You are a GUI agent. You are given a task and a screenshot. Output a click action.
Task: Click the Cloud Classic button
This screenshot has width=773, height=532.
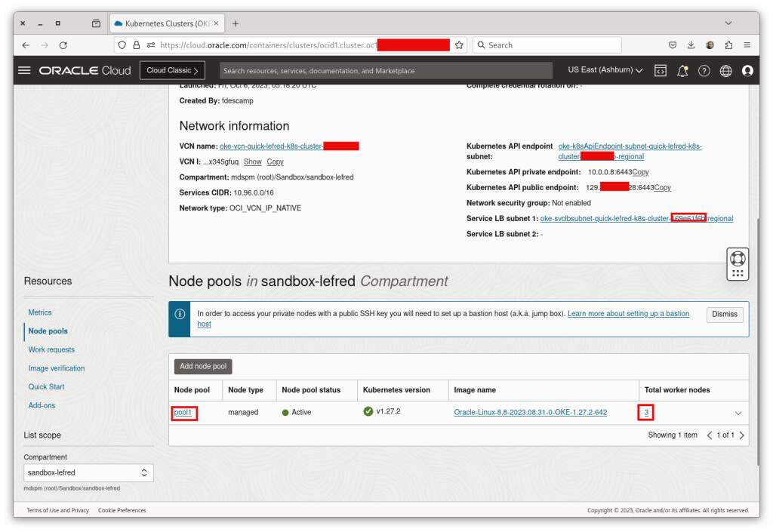(173, 70)
